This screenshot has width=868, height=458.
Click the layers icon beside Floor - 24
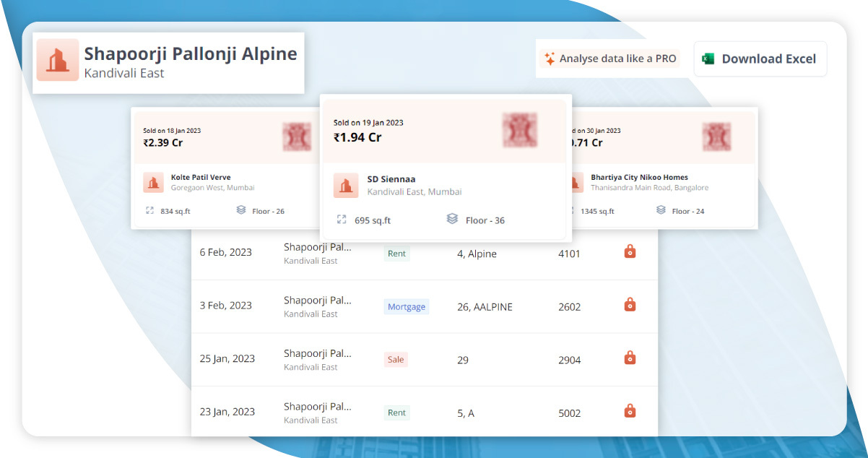[661, 210]
